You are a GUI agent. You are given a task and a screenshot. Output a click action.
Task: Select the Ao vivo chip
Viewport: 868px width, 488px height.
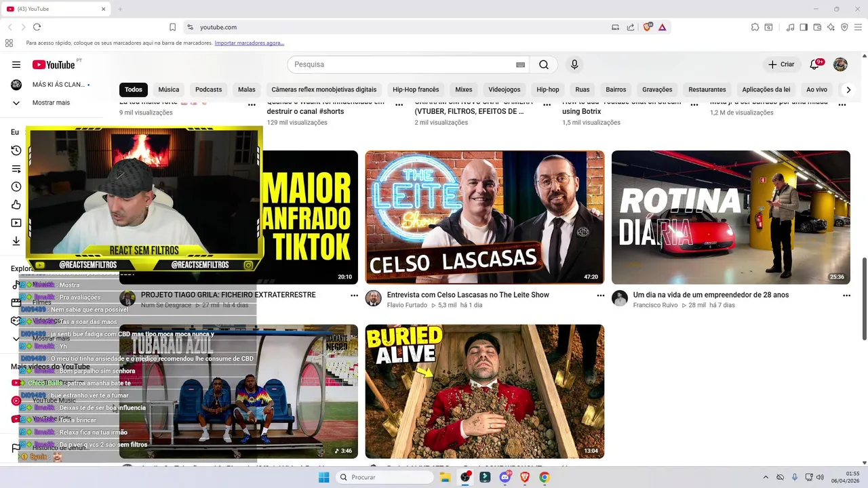point(816,89)
